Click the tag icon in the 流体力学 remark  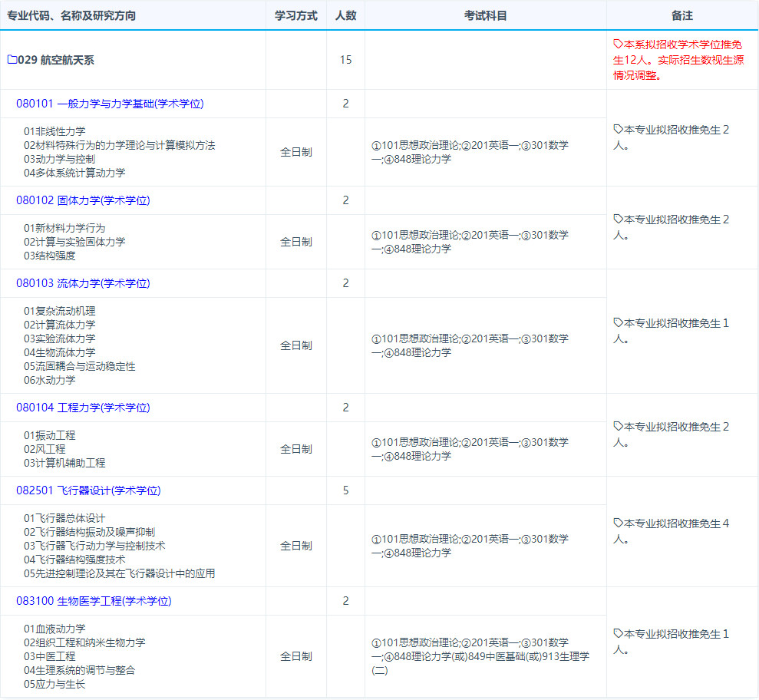618,322
